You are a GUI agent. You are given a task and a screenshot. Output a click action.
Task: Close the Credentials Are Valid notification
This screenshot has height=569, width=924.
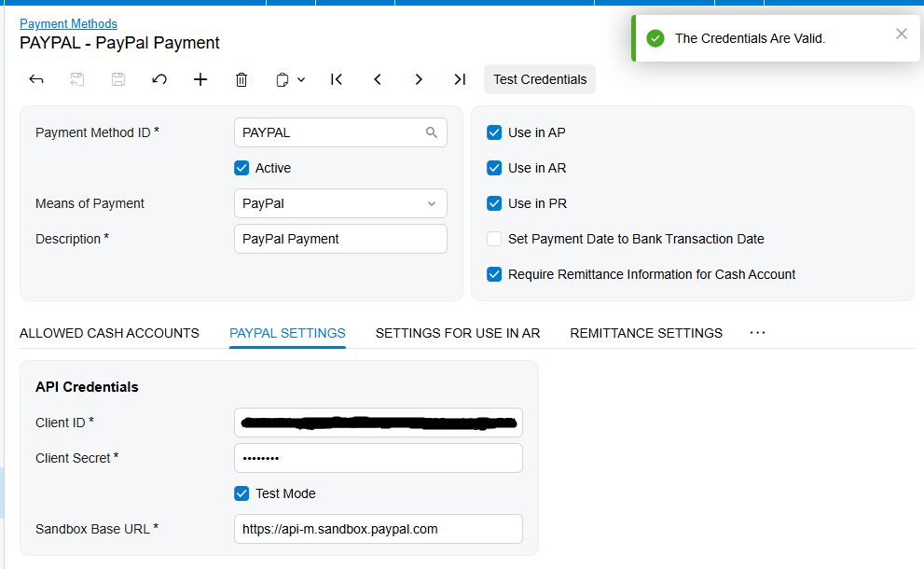tap(901, 34)
